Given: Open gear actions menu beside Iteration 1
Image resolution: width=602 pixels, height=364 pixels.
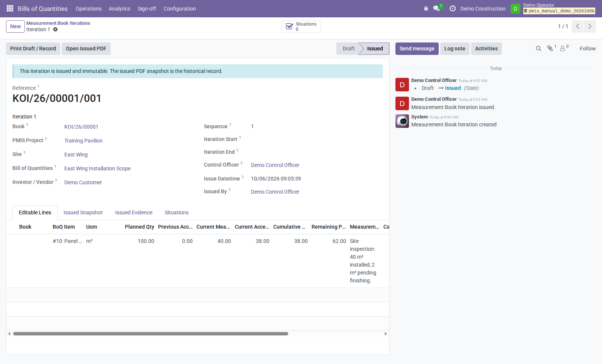Looking at the screenshot, I should pos(55,29).
